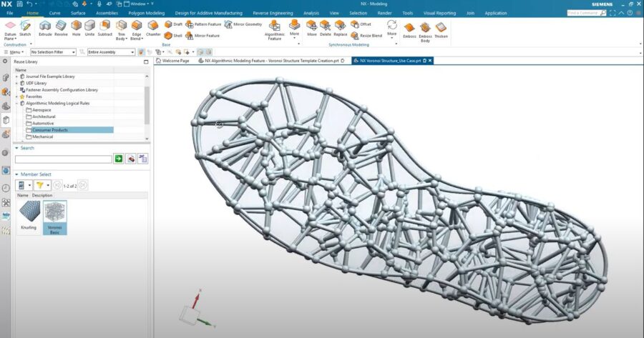Collapse the Algorithmic Modeling Logical Rules node
644x338 pixels.
[17, 104]
